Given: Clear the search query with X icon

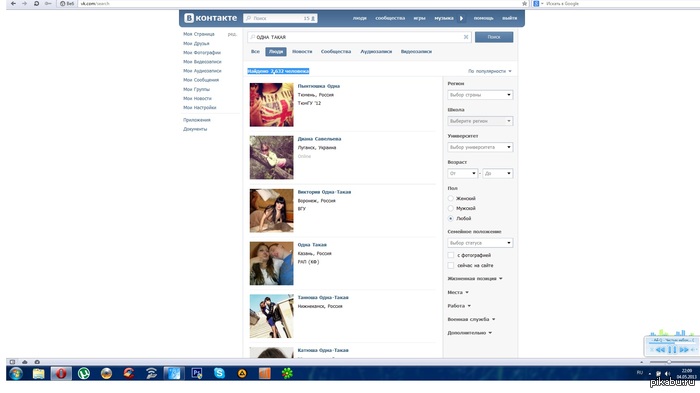Looking at the screenshot, I should pyautogui.click(x=466, y=37).
